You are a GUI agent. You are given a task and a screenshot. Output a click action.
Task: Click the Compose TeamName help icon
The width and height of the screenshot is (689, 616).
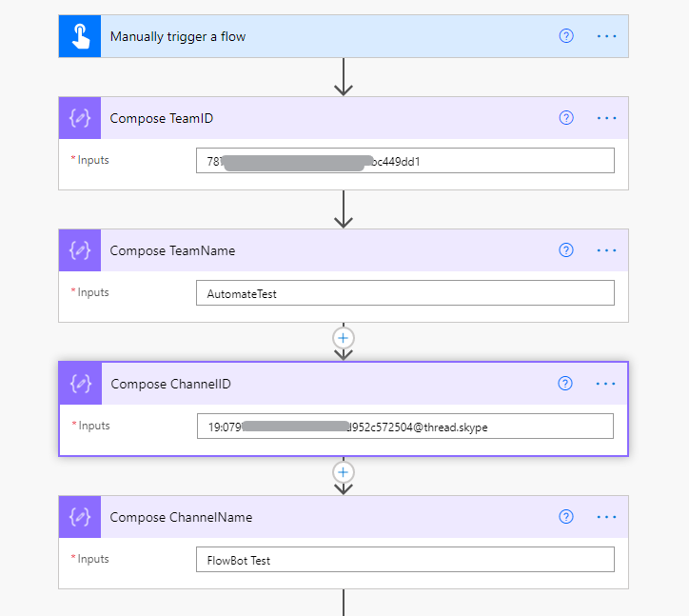tap(566, 250)
